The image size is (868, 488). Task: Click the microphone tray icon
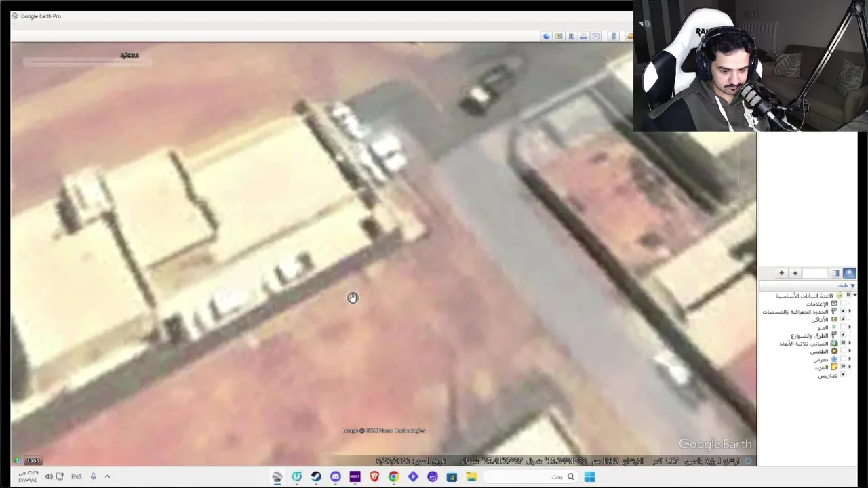94,476
